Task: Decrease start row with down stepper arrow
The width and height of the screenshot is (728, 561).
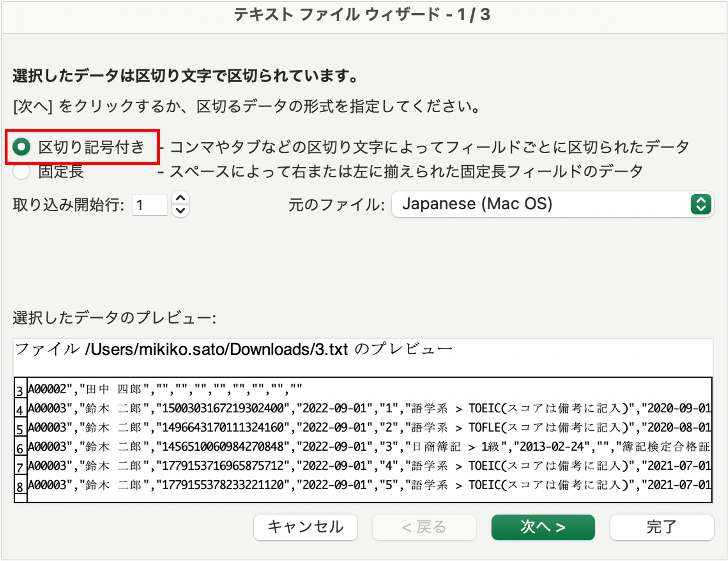Action: pyautogui.click(x=180, y=211)
